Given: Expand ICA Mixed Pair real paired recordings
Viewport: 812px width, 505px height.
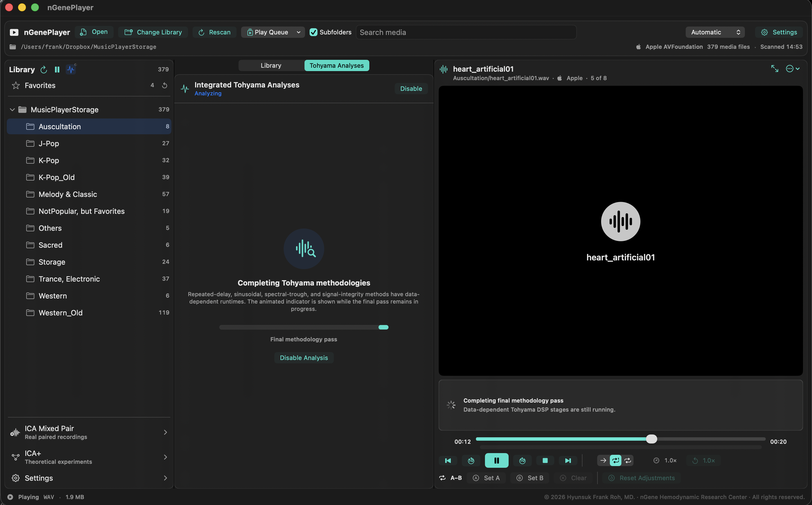Looking at the screenshot, I should [89, 432].
